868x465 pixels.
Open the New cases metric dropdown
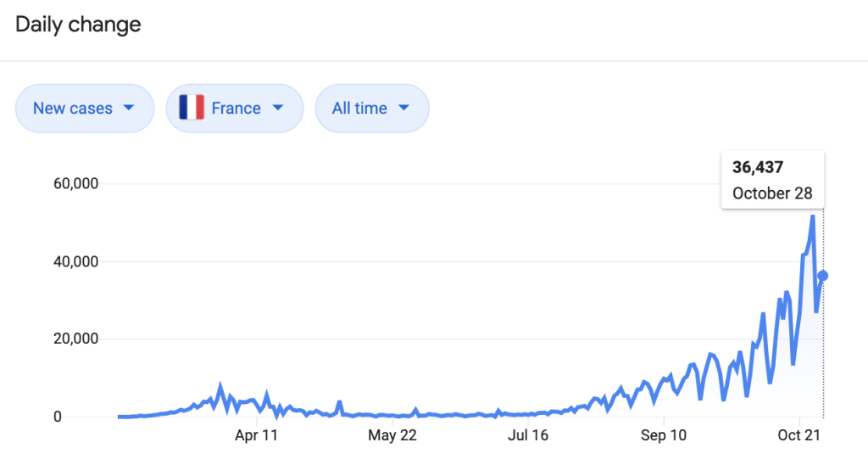pos(83,109)
